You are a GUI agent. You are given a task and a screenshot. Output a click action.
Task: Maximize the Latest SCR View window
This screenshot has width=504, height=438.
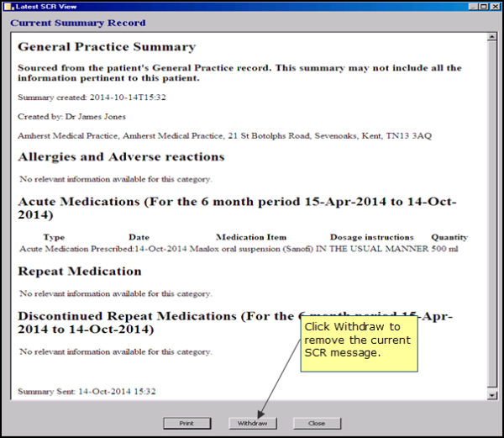coord(485,7)
